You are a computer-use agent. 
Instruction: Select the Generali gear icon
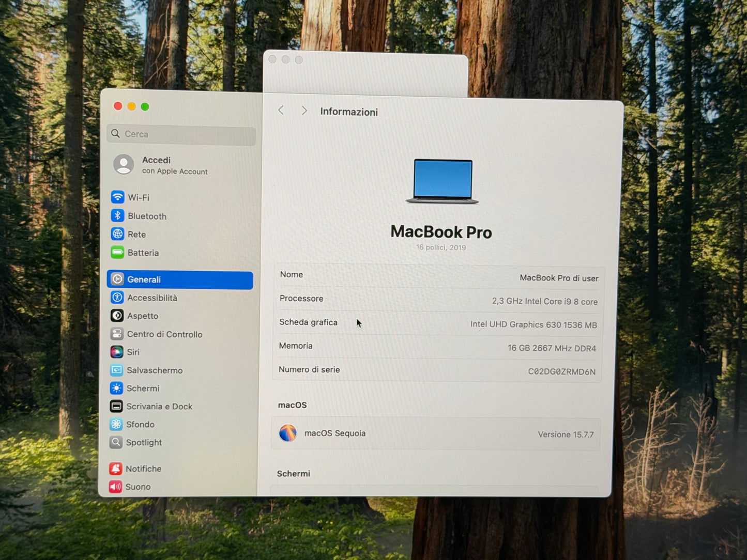pyautogui.click(x=117, y=279)
